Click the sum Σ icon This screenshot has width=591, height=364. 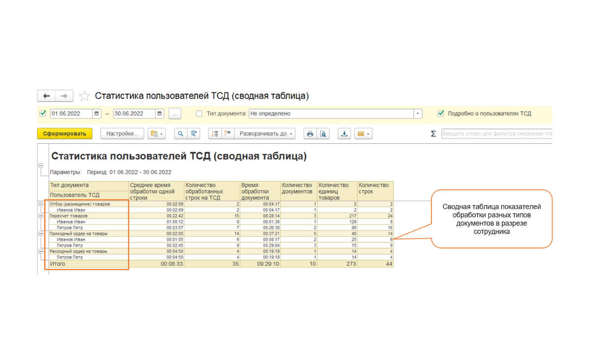click(x=433, y=133)
